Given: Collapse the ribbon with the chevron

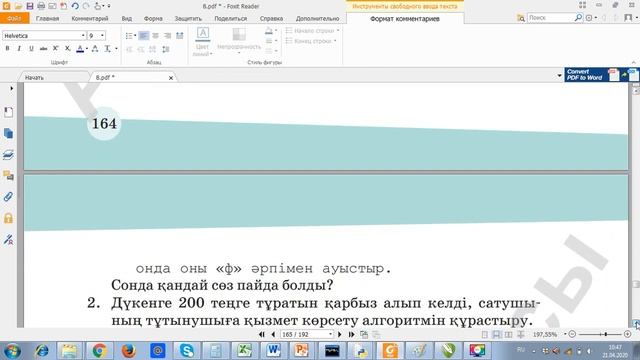Looking at the screenshot, I should pos(633,62).
